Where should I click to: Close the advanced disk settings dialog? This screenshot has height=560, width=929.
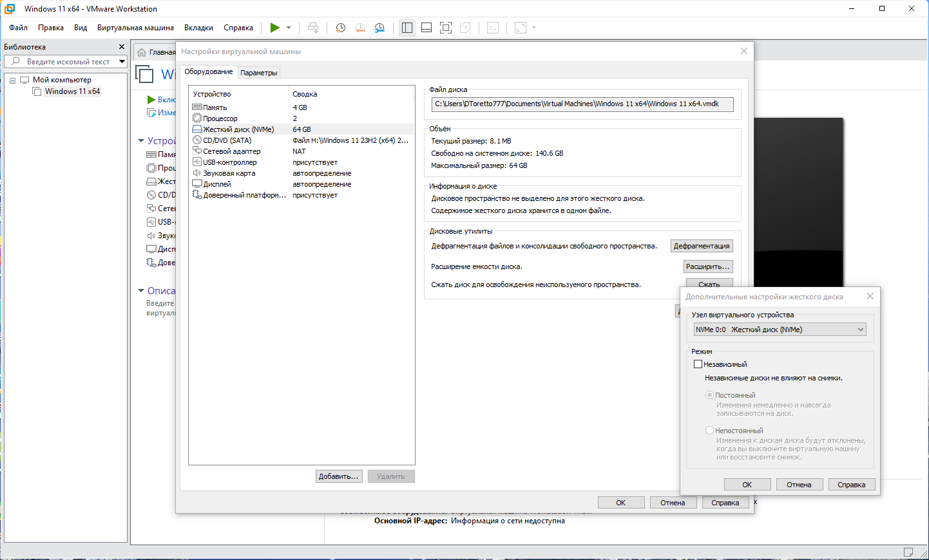coord(870,296)
